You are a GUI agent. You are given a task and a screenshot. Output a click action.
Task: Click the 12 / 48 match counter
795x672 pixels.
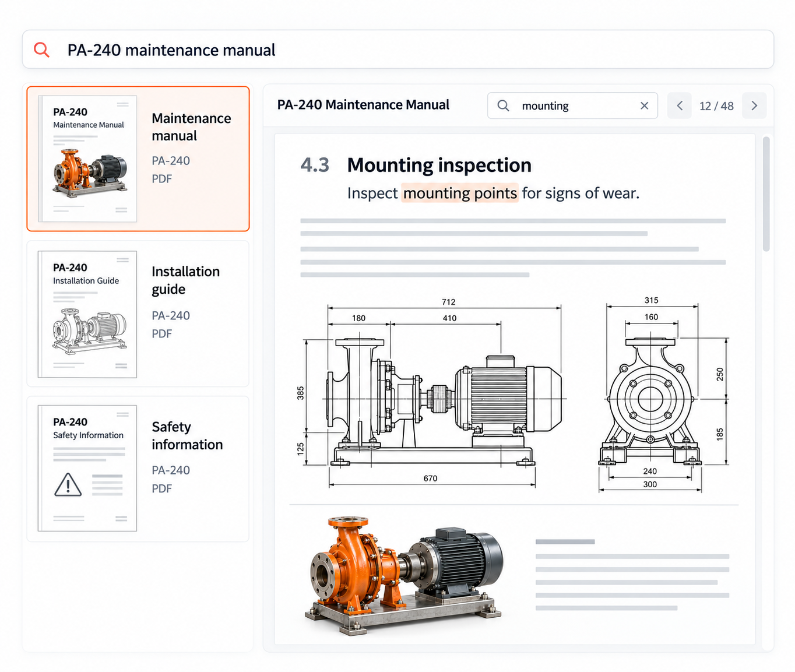[x=716, y=106]
